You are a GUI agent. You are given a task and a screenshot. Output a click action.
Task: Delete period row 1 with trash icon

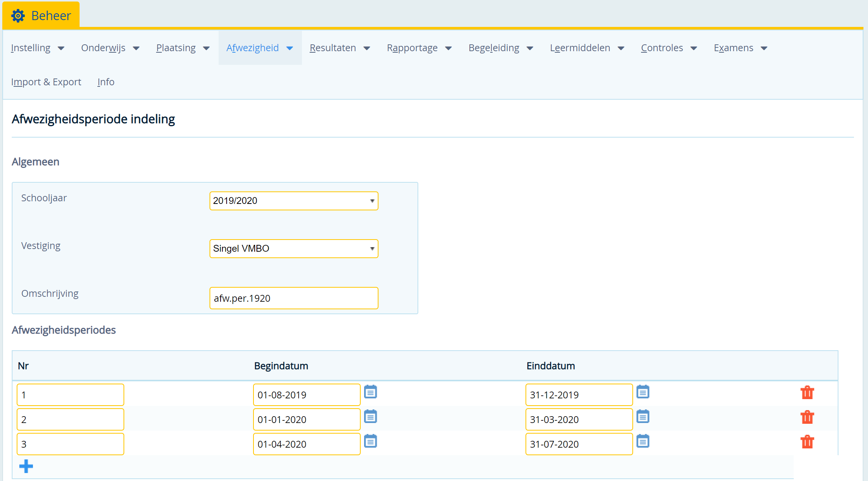[807, 392]
